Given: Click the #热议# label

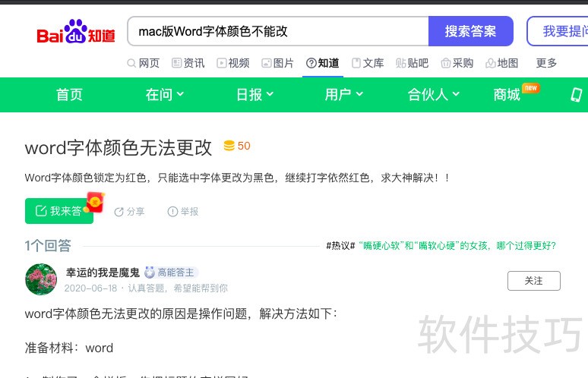Looking at the screenshot, I should pyautogui.click(x=340, y=246).
